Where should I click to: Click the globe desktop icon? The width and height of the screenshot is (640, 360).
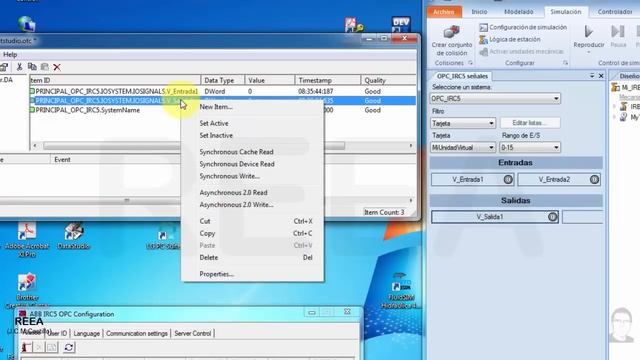[27, 24]
